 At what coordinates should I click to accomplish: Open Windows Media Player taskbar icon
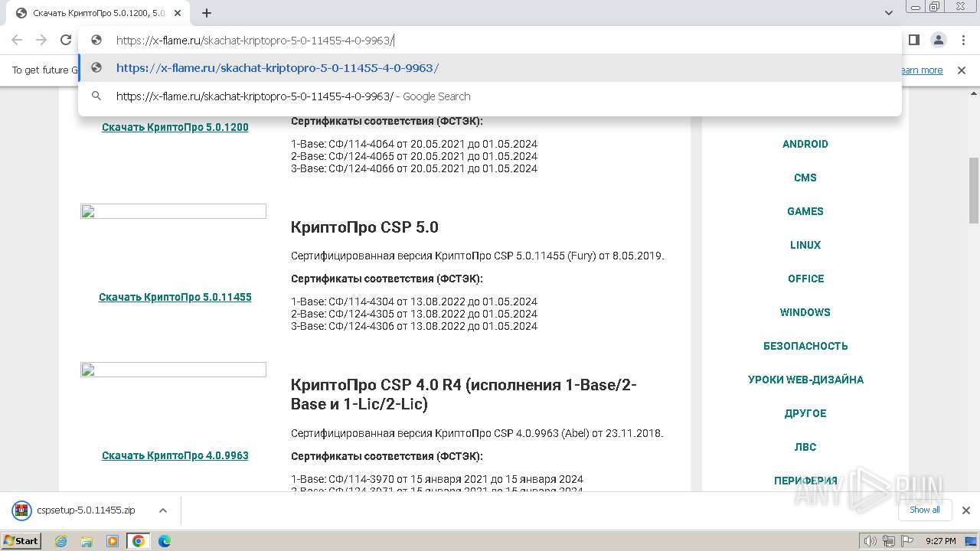click(113, 541)
